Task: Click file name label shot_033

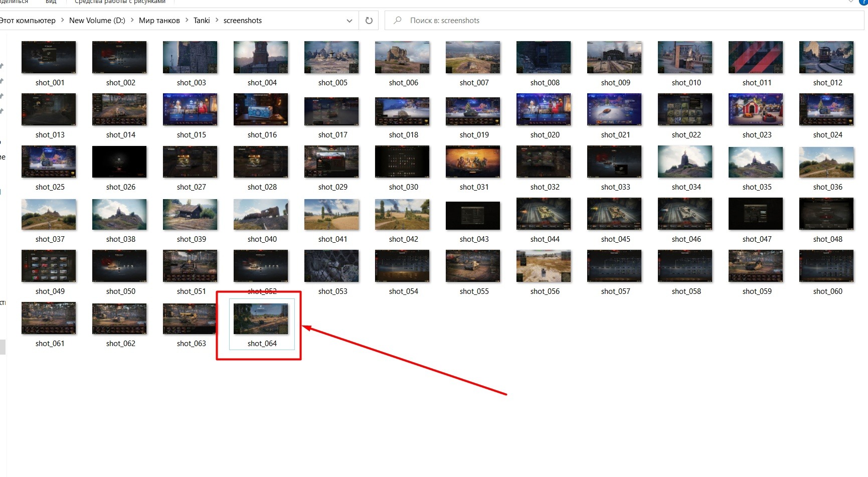Action: tap(616, 187)
